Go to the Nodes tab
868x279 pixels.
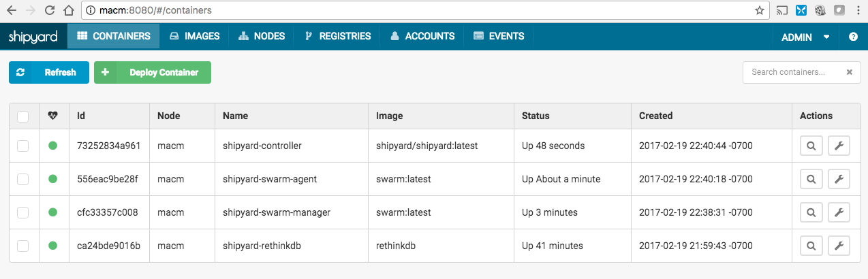[x=262, y=36]
